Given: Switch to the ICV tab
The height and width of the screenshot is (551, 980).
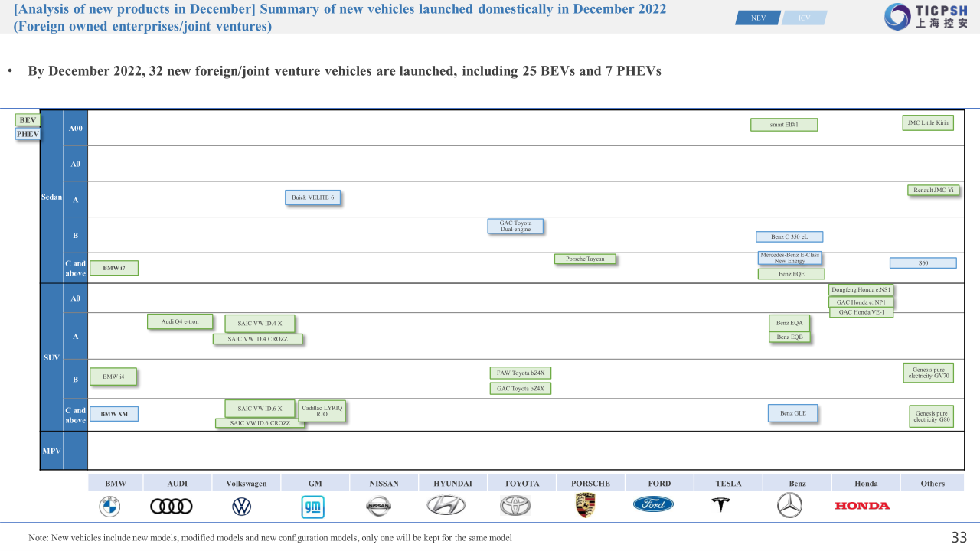Looking at the screenshot, I should coord(804,18).
